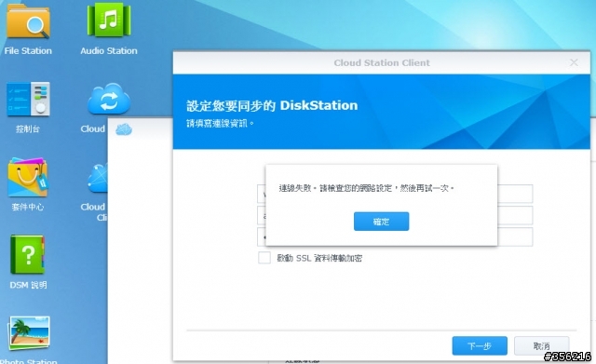
Task: Open the 控制台 control panel icon
Action: [28, 99]
